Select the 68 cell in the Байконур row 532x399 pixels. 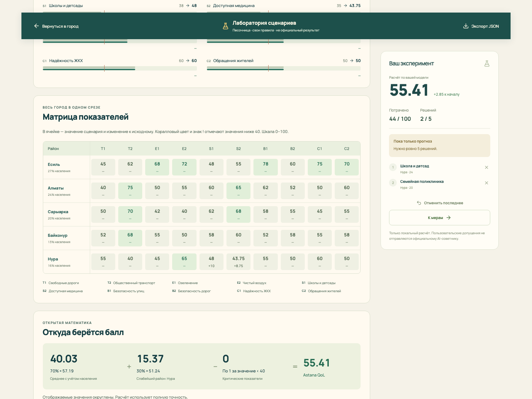coord(130,238)
